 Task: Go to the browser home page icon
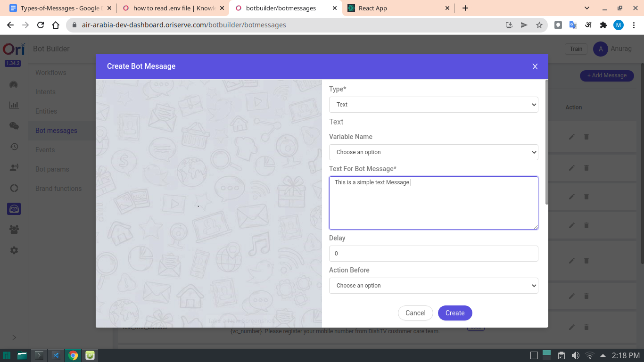pyautogui.click(x=56, y=25)
